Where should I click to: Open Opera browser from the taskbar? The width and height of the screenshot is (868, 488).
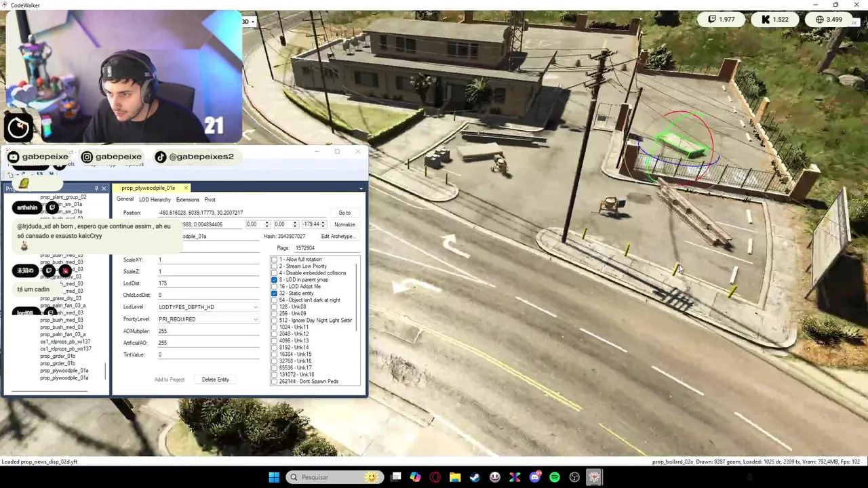point(435,477)
